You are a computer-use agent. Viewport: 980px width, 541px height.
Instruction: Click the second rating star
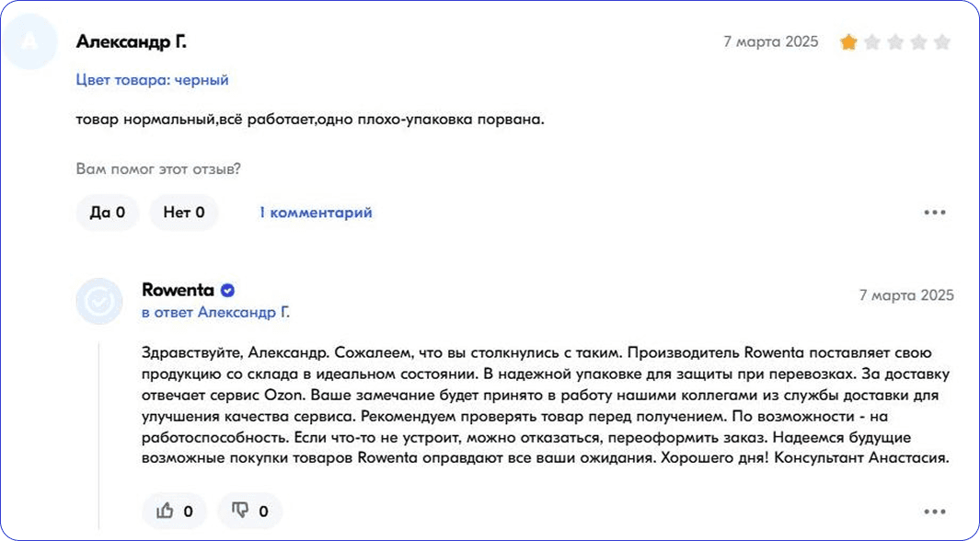tap(871, 42)
